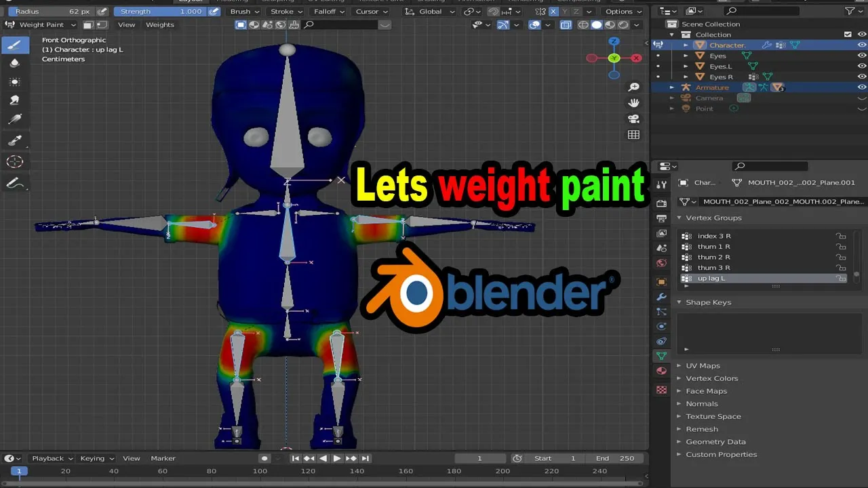
Task: Hide Eyes.L object in outliner
Action: [862, 66]
